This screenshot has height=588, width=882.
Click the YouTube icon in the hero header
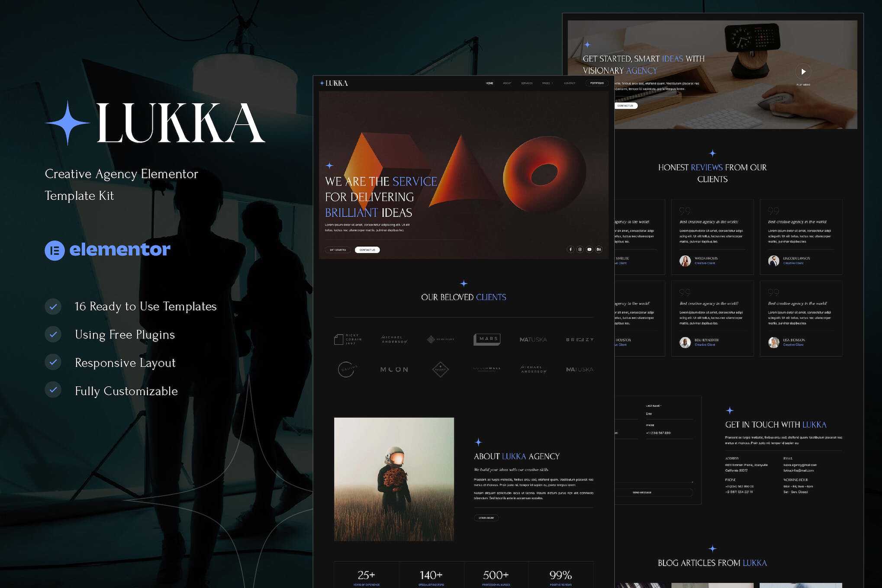pyautogui.click(x=589, y=250)
